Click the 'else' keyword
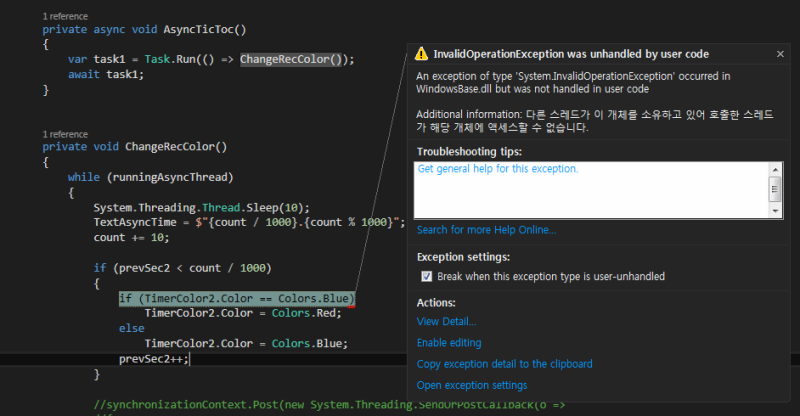The width and height of the screenshot is (800, 416). pyautogui.click(x=132, y=328)
